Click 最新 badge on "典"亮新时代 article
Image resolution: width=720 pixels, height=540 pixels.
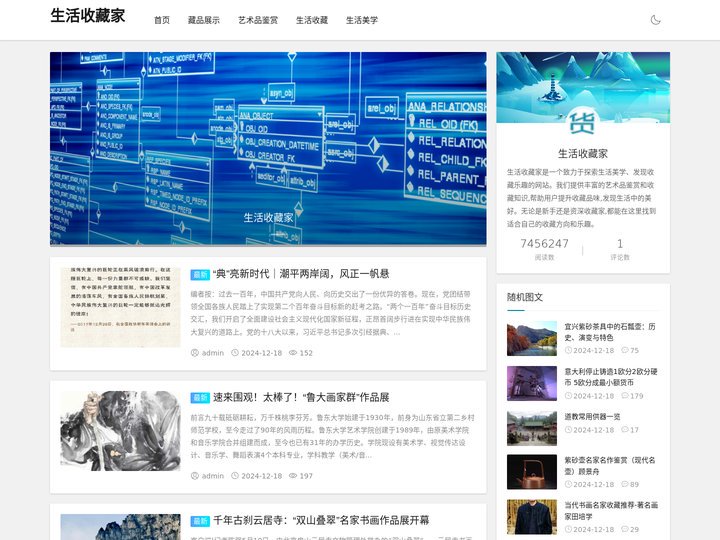[x=200, y=275]
